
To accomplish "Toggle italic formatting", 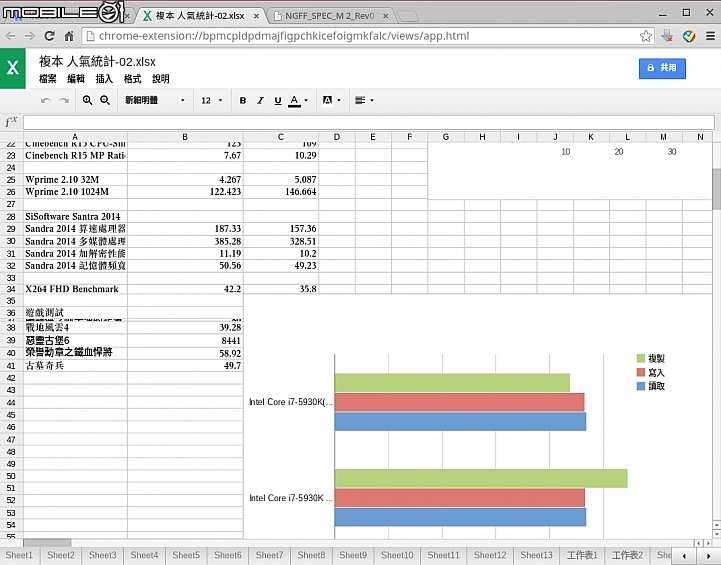I will [x=260, y=100].
